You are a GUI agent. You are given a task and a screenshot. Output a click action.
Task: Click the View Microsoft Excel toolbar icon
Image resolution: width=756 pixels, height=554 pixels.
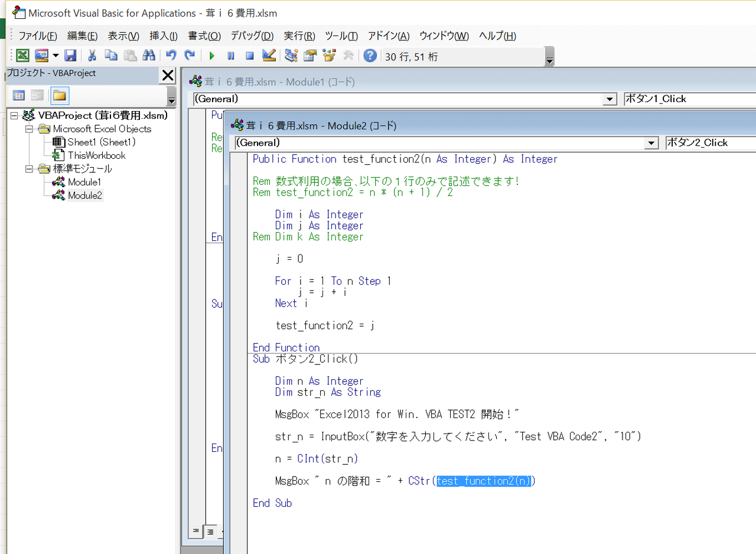[x=22, y=56]
